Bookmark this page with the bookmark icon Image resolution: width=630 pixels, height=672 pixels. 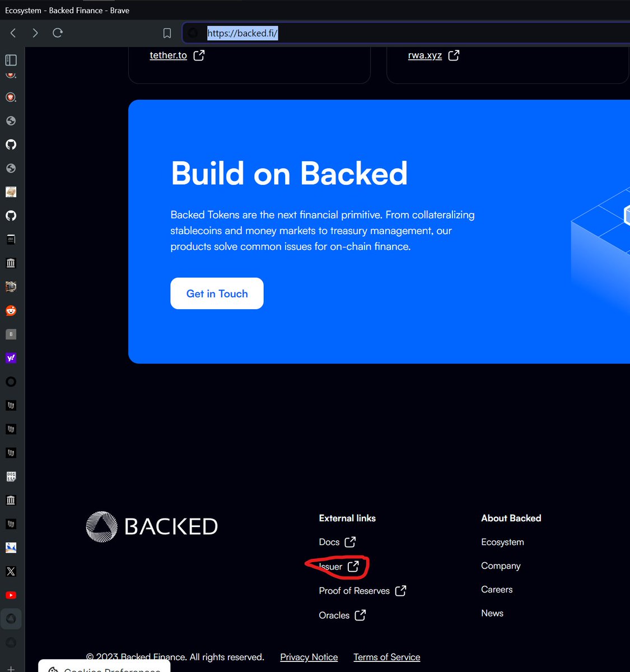167,34
